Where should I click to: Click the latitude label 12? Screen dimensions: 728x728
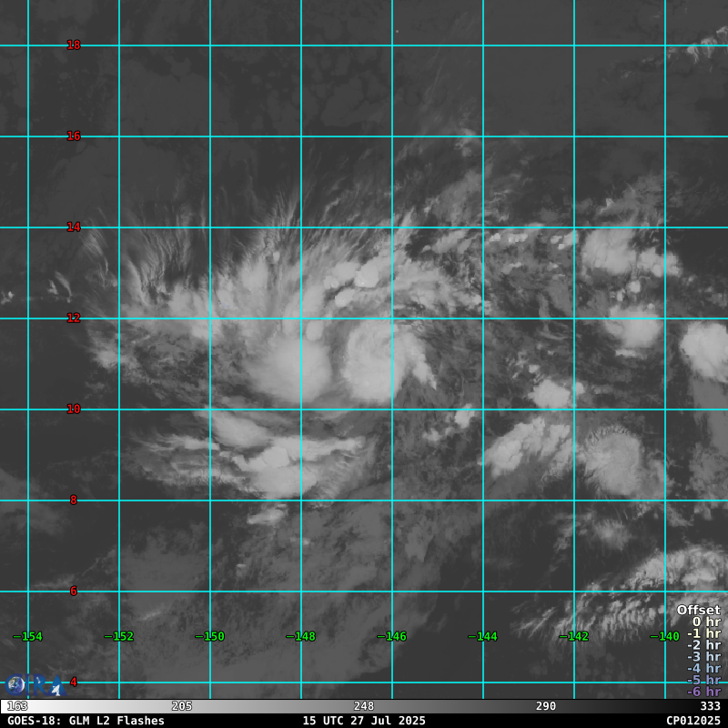click(74, 318)
